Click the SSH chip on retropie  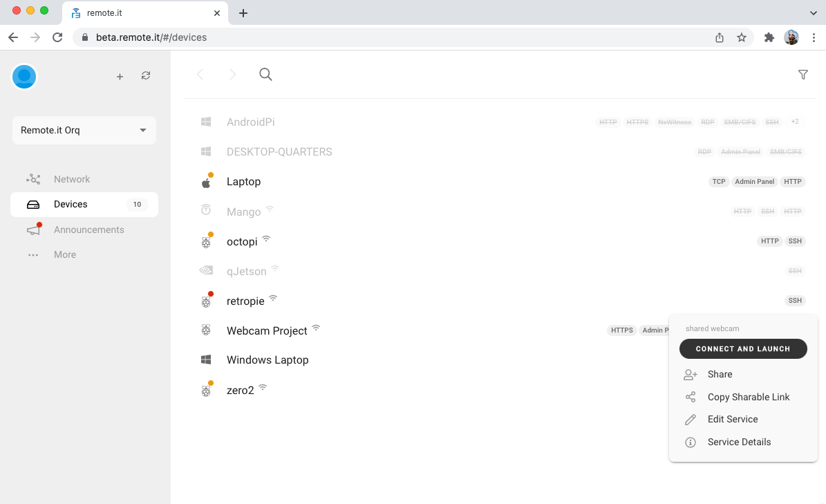(x=795, y=301)
